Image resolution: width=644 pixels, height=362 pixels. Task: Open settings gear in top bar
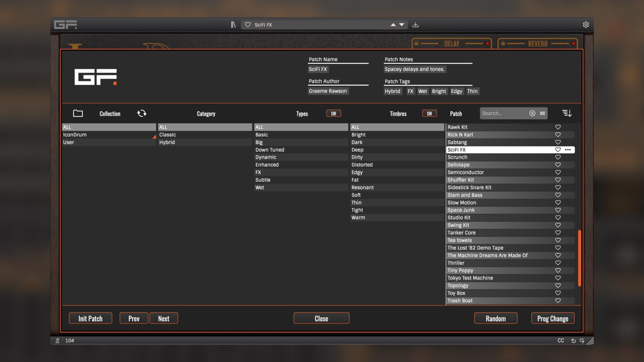tap(586, 25)
